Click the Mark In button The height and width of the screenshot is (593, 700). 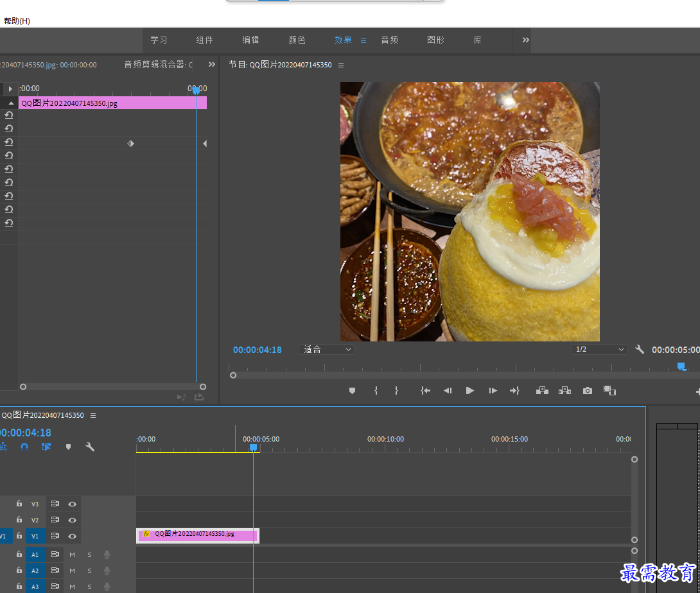click(376, 391)
